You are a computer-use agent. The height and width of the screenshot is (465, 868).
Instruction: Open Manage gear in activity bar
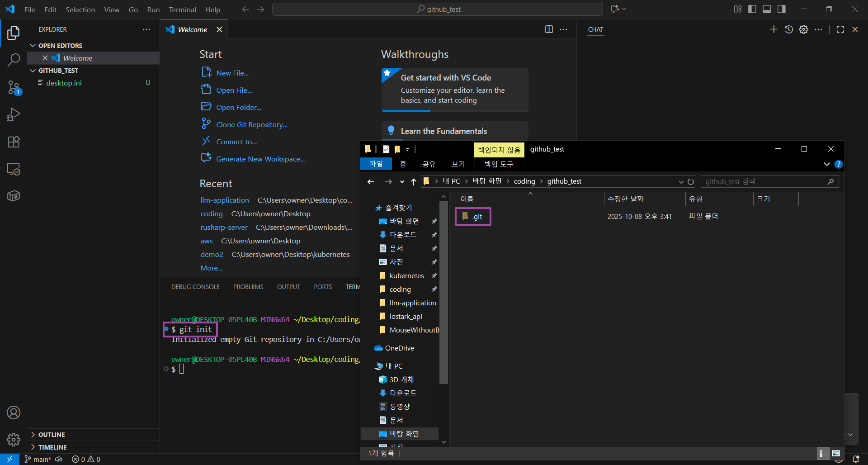(x=14, y=439)
